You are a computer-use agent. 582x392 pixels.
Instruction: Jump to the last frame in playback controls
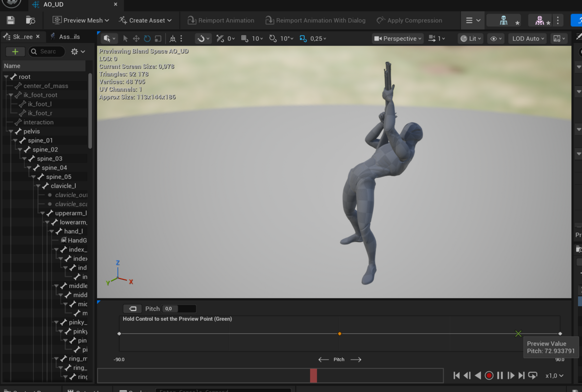521,376
